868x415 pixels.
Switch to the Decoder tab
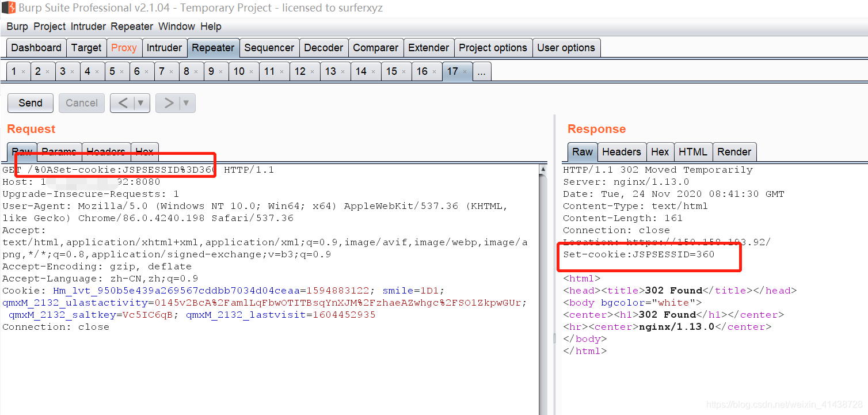(323, 48)
